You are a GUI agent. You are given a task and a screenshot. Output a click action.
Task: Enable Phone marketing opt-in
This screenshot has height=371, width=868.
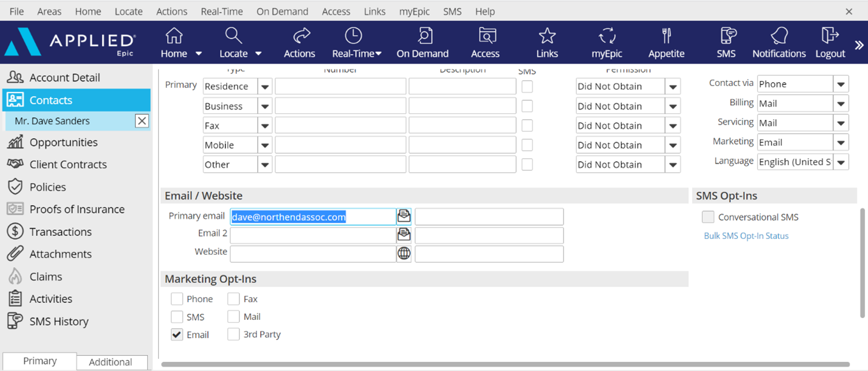tap(177, 299)
